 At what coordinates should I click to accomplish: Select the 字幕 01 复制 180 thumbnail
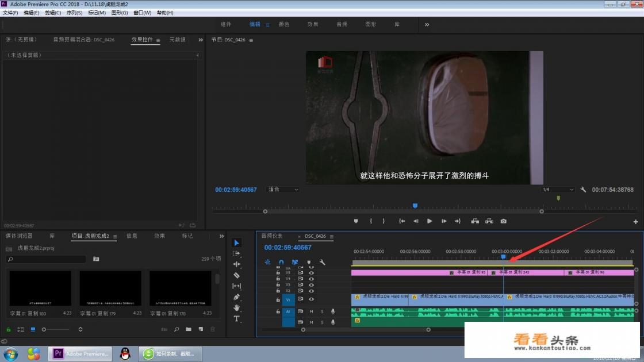(x=40, y=287)
